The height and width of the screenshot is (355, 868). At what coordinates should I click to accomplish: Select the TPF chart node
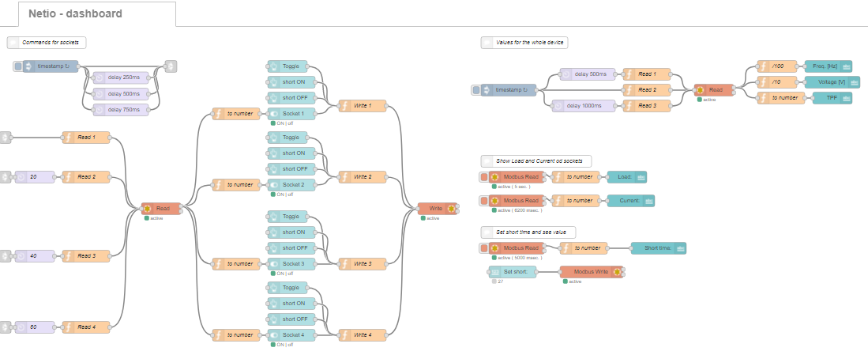832,98
